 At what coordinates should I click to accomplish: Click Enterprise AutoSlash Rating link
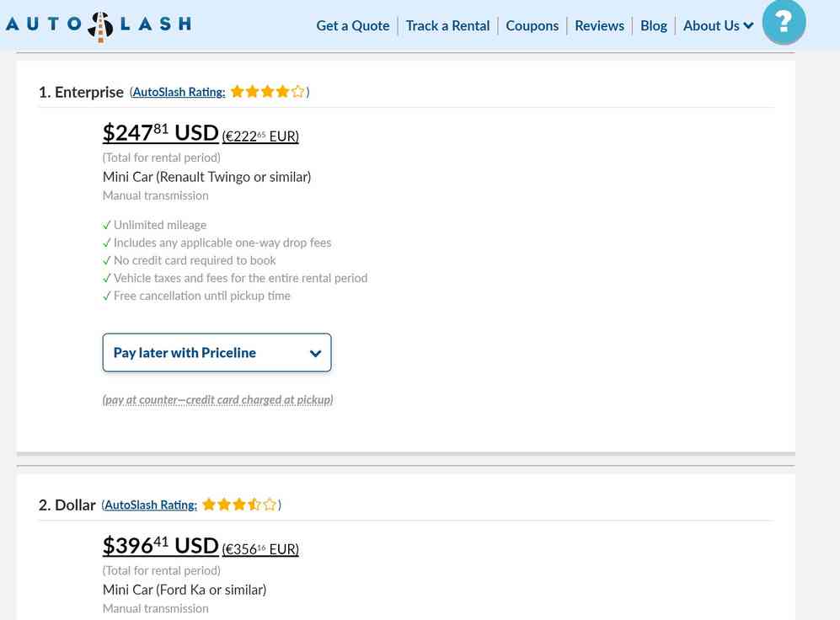pyautogui.click(x=179, y=92)
